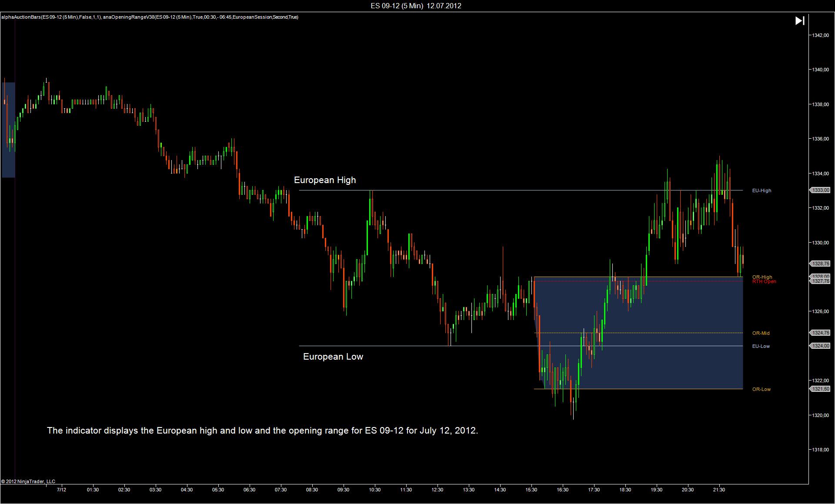Click the 1340,00 price axis label
Viewport: 835px width, 504px height.
tap(820, 70)
